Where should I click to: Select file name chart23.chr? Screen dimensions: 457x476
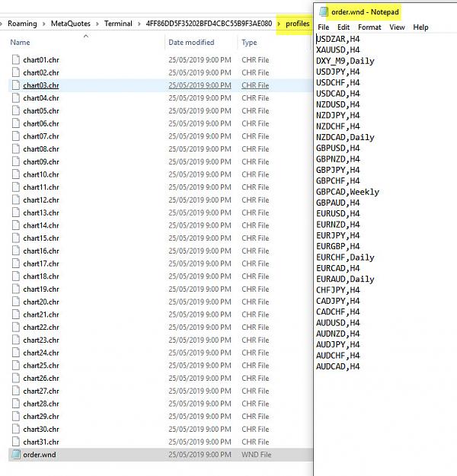(41, 340)
